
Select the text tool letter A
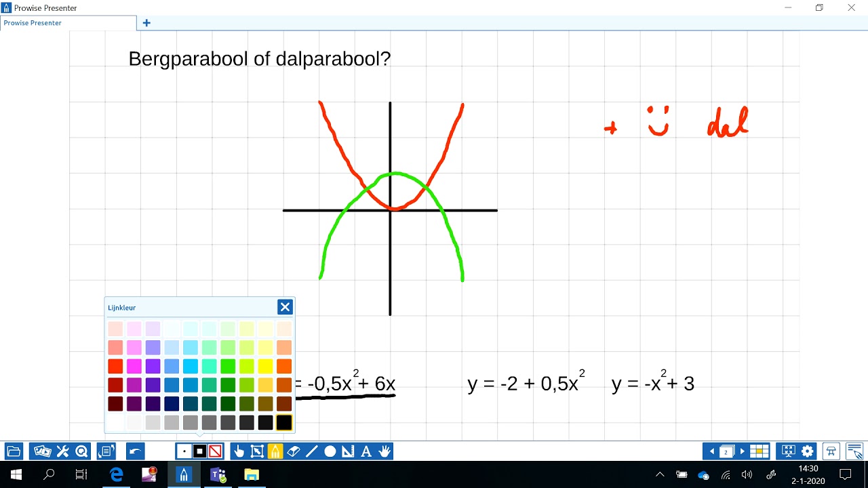click(366, 451)
